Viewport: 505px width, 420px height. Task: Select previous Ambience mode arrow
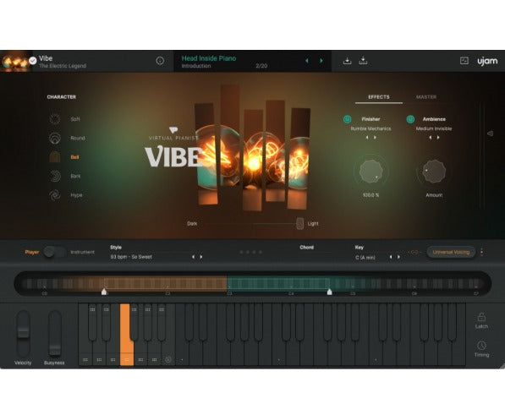pyautogui.click(x=430, y=138)
